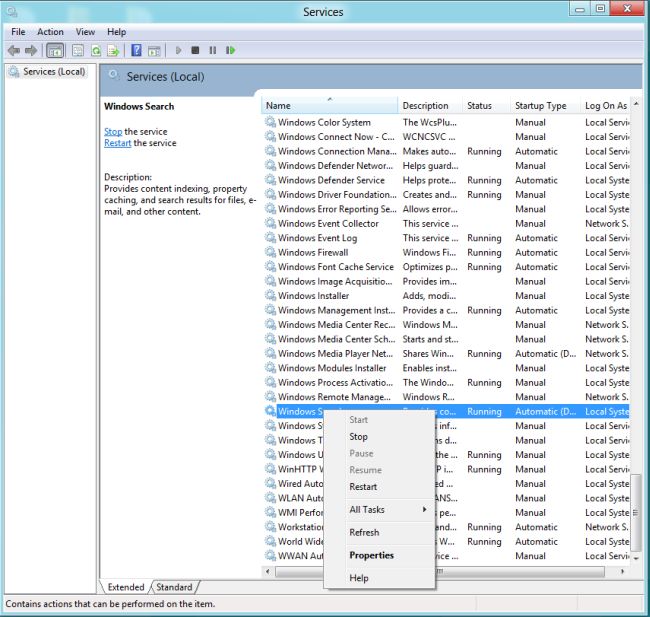650x617 pixels.
Task: Click the vertical scrollbar down arrow
Action: pos(636,559)
